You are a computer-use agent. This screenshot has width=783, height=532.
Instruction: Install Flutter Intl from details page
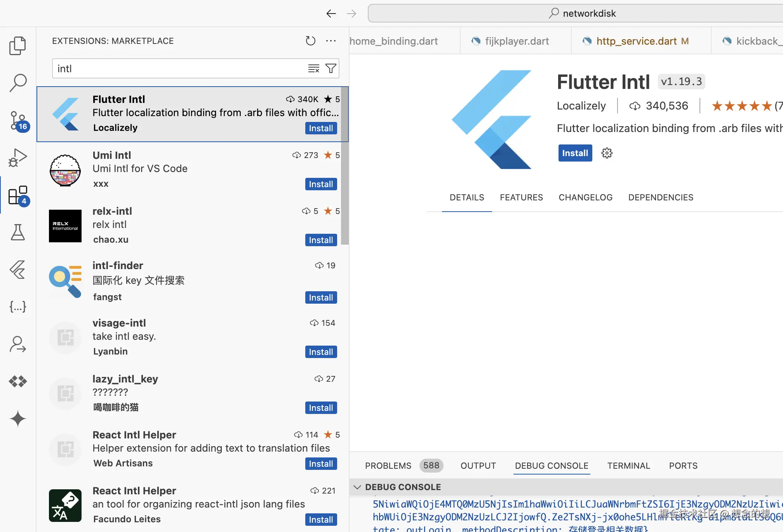575,153
